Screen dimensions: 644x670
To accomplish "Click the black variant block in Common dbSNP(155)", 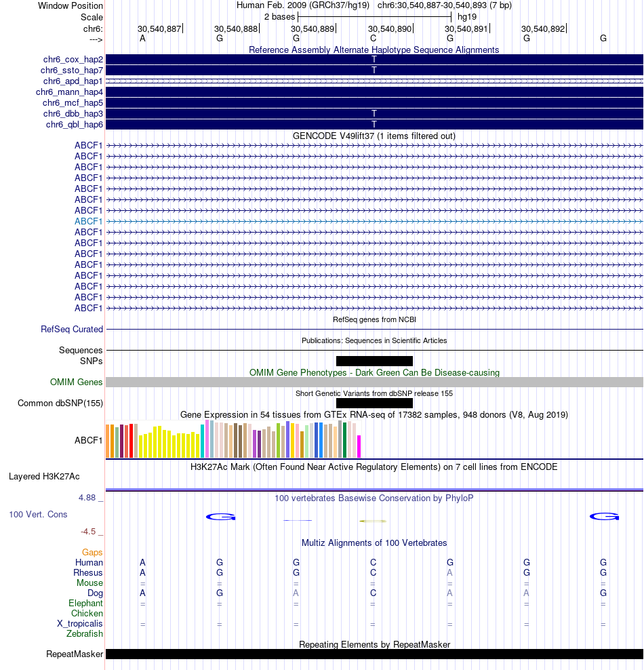I will (374, 403).
